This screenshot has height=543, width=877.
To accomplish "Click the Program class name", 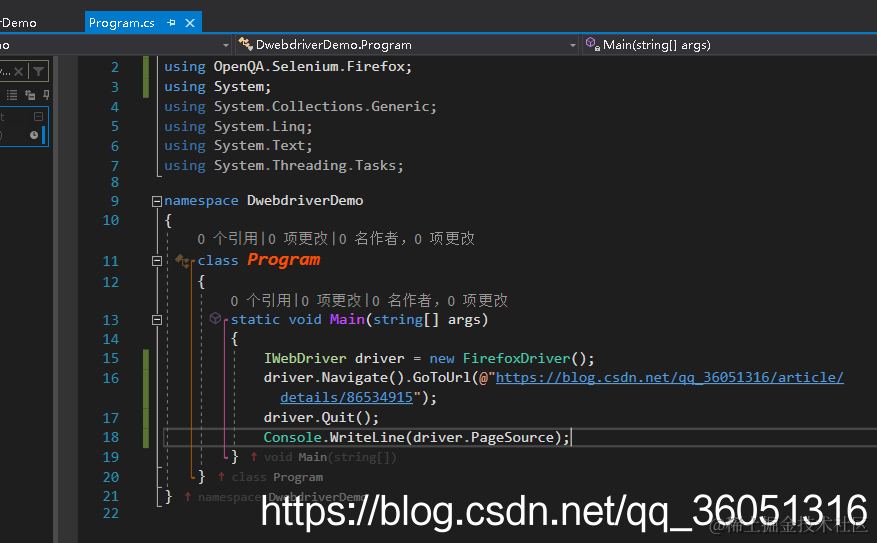I will 284,260.
